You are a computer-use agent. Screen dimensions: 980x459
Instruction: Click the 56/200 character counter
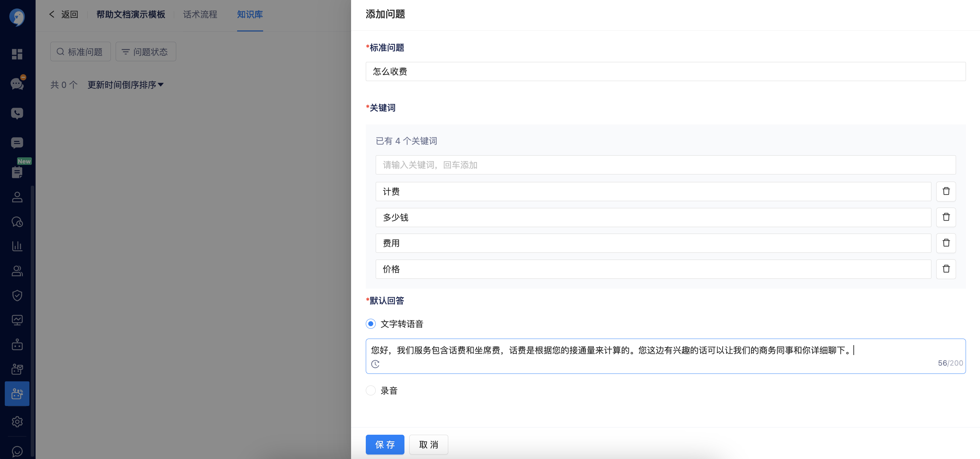point(950,363)
